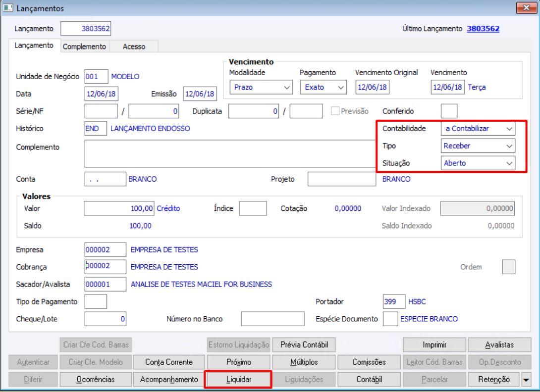The width and height of the screenshot is (540, 392).
Task: Click the Espécie Documento field
Action: point(390,319)
